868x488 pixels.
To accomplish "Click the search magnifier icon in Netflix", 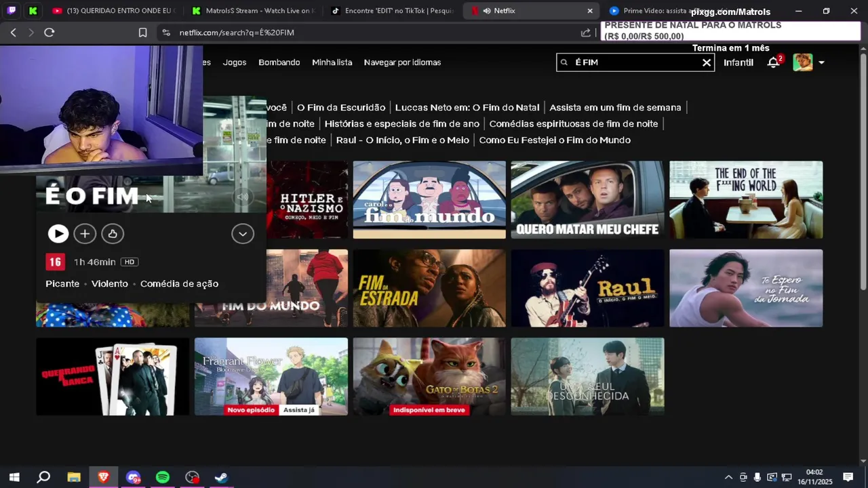I will pyautogui.click(x=564, y=62).
